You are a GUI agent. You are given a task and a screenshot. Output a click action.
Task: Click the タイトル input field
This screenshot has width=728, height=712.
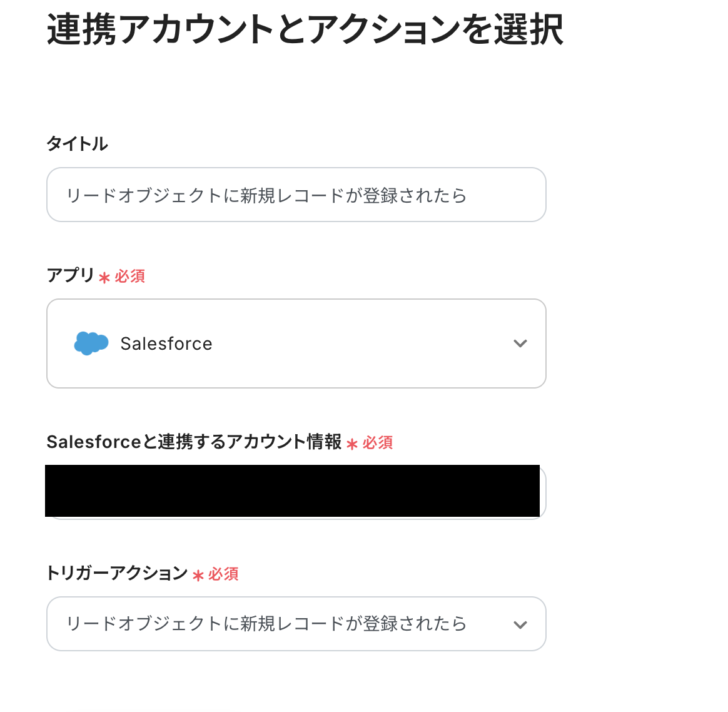(x=296, y=195)
